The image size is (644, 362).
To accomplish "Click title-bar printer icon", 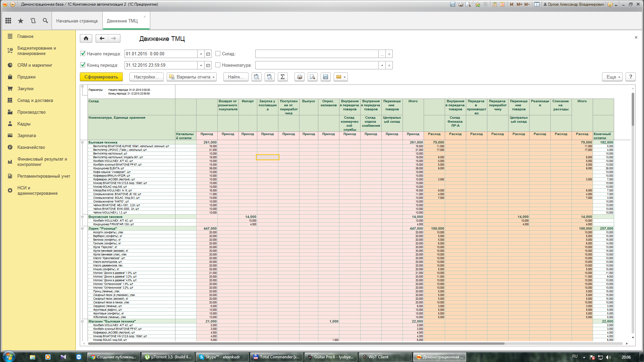I will point(461,4).
